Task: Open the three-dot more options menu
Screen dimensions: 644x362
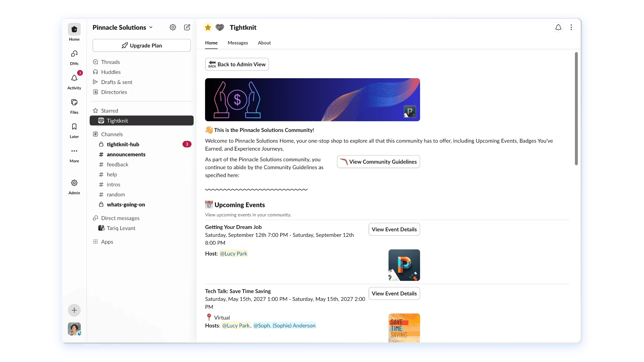Action: click(x=571, y=27)
